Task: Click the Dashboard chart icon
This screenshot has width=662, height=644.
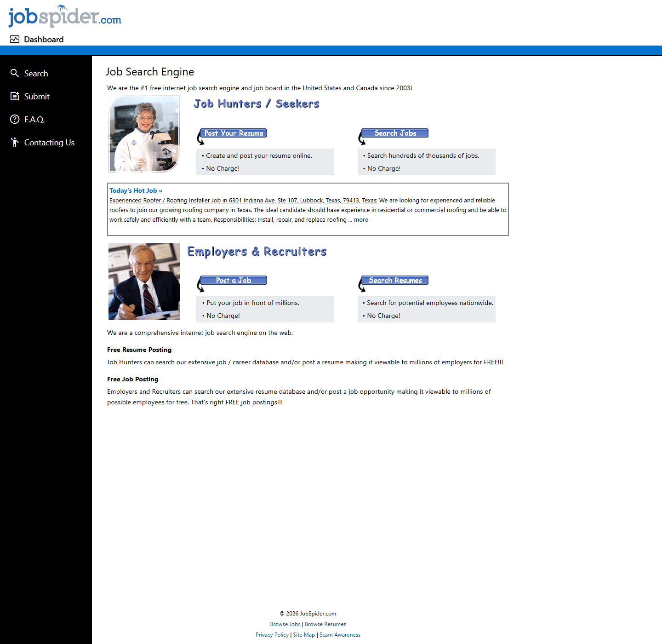Action: click(x=15, y=40)
